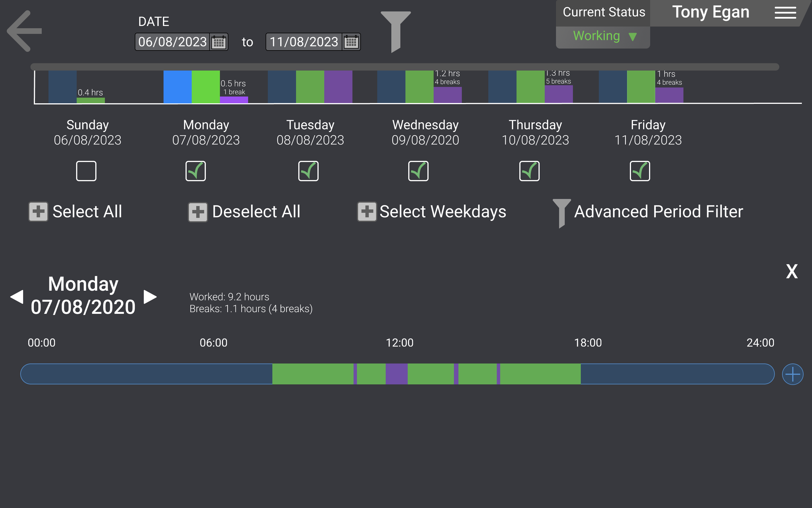Go to next day arrow
The width and height of the screenshot is (812, 508).
tap(150, 297)
